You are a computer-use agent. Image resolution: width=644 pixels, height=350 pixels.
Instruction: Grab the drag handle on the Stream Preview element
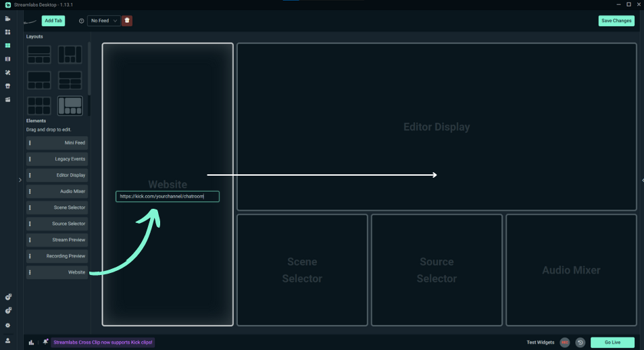(30, 240)
